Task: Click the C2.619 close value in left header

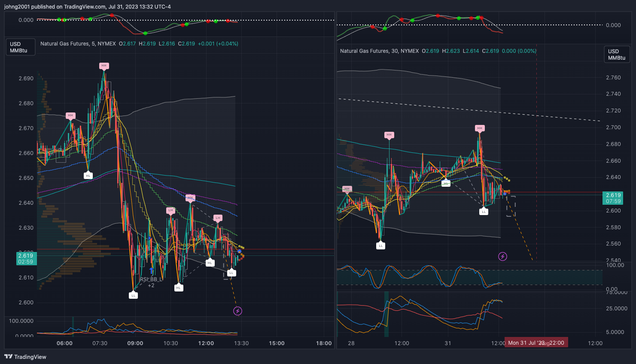Action: coord(186,44)
